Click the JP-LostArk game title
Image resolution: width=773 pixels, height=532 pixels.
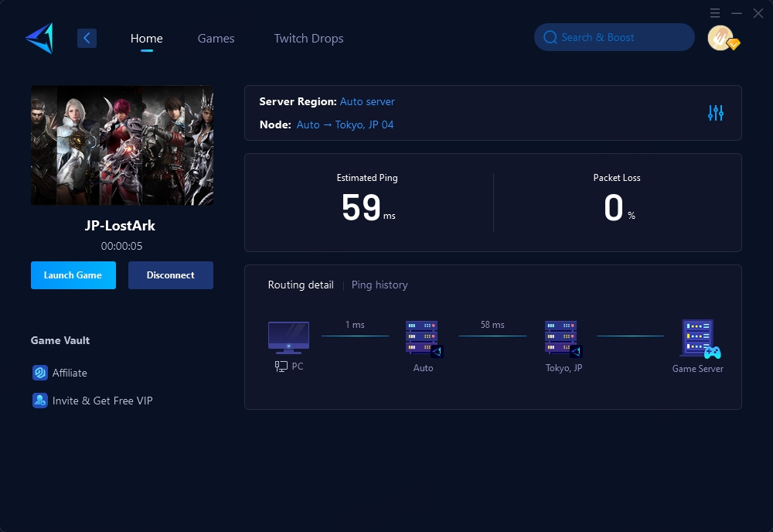click(x=120, y=226)
